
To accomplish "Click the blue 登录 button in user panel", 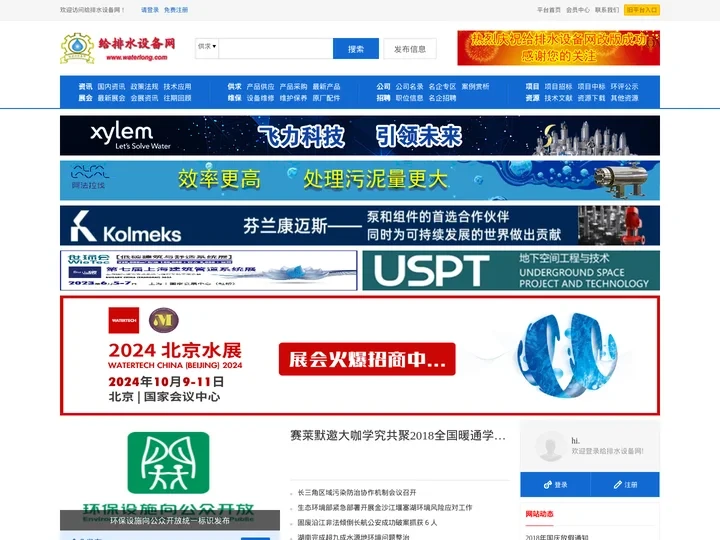I will (x=555, y=484).
